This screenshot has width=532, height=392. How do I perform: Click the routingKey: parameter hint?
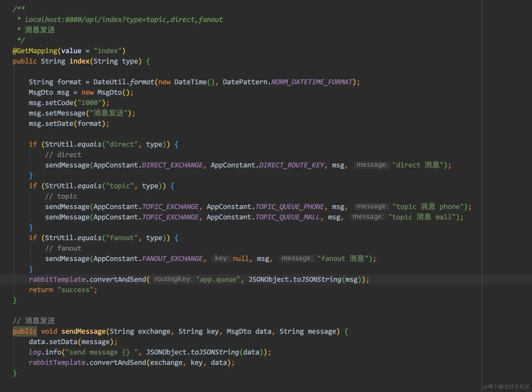[172, 279]
